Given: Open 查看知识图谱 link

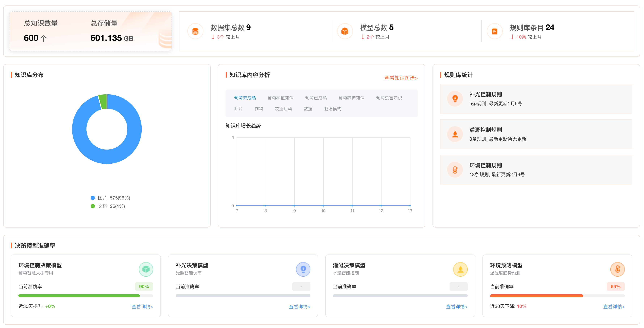Looking at the screenshot, I should click(401, 78).
